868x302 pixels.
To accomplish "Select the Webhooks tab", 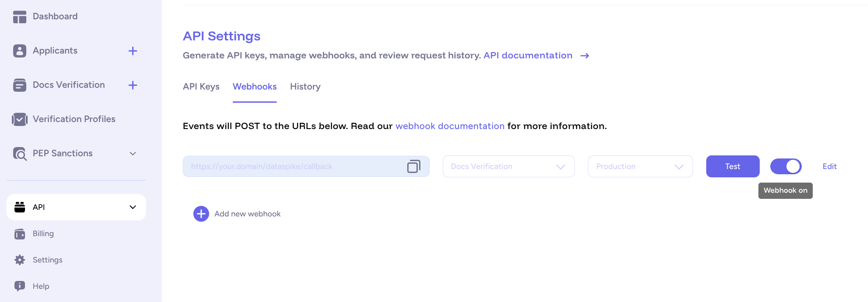I will (255, 86).
